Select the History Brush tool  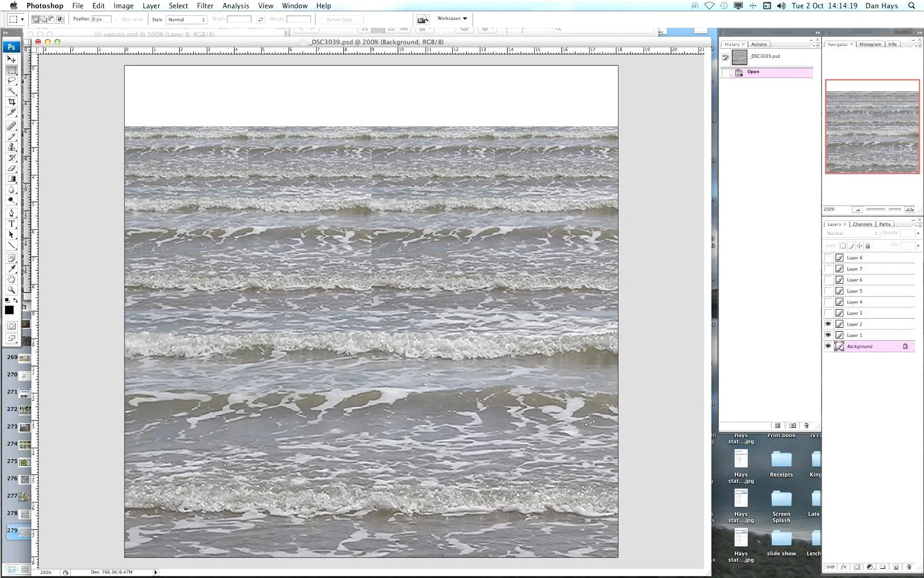click(11, 157)
